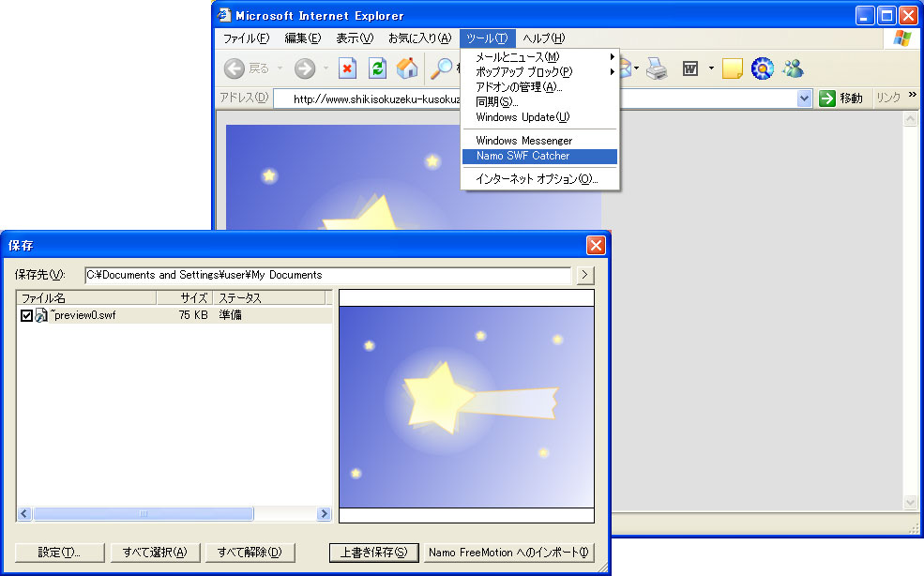Open the Forward history dropdown arrow
The width and height of the screenshot is (924, 576).
(326, 68)
